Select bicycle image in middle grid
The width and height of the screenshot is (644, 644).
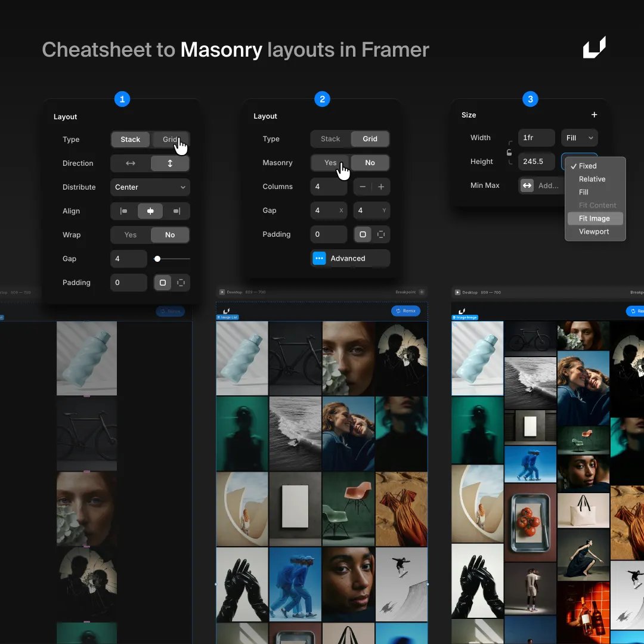tap(295, 358)
